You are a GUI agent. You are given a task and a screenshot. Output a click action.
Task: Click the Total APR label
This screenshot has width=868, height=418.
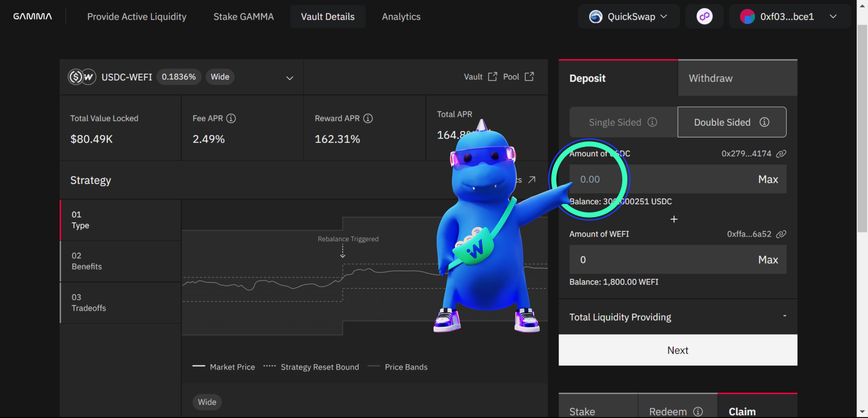[454, 114]
